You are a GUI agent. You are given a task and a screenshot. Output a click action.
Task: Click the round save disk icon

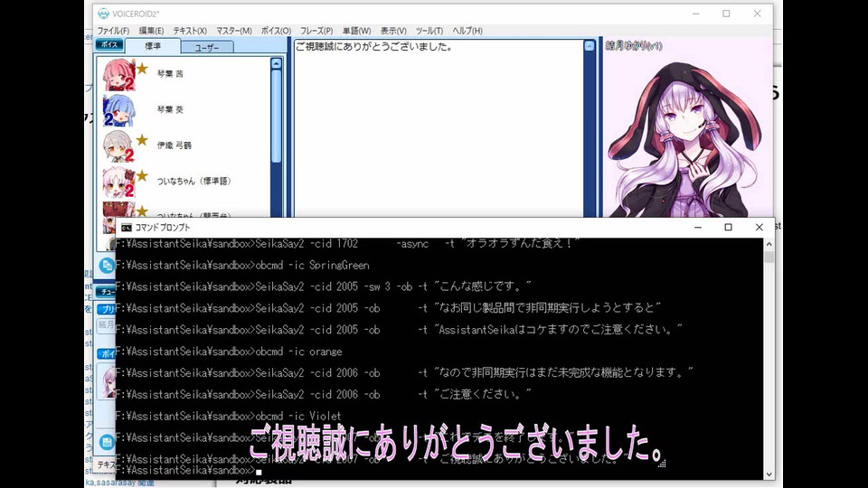(107, 442)
